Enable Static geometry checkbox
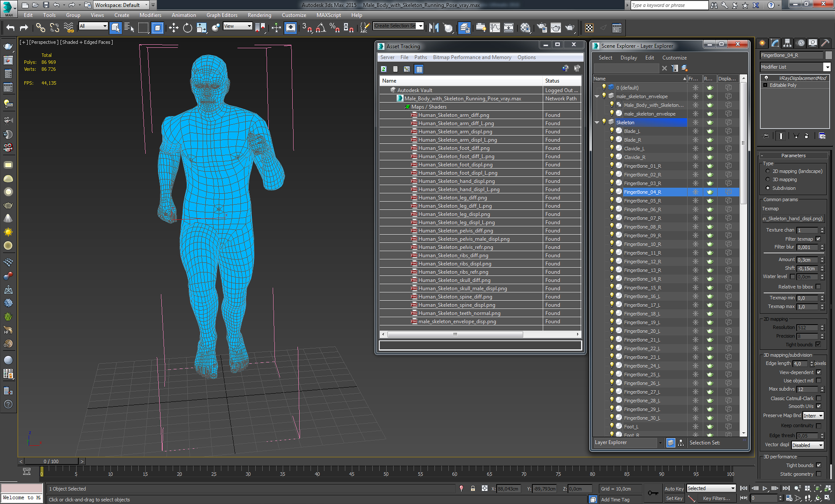This screenshot has height=504, width=835. (818, 474)
